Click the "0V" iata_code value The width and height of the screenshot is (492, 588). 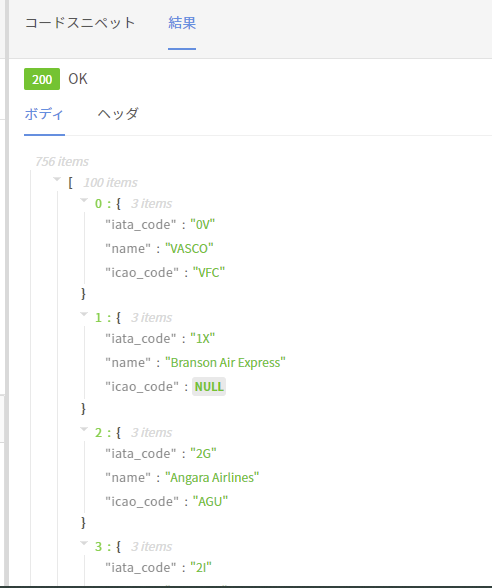(x=202, y=225)
